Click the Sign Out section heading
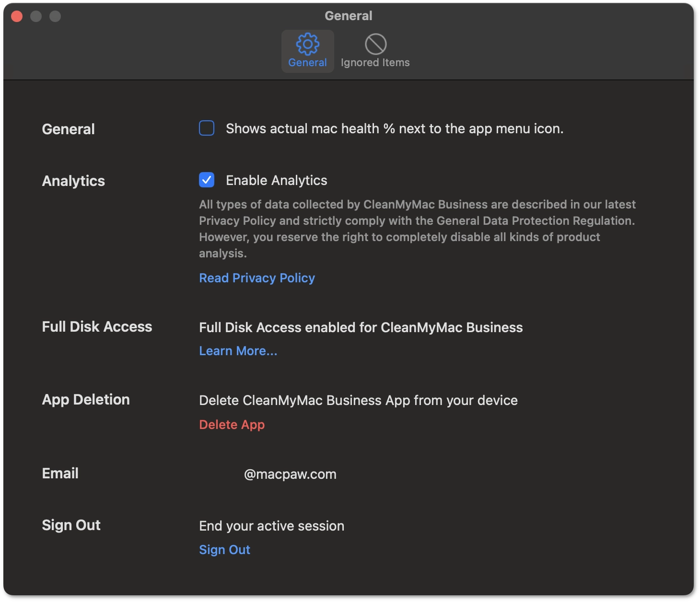700x602 pixels. pos(71,525)
